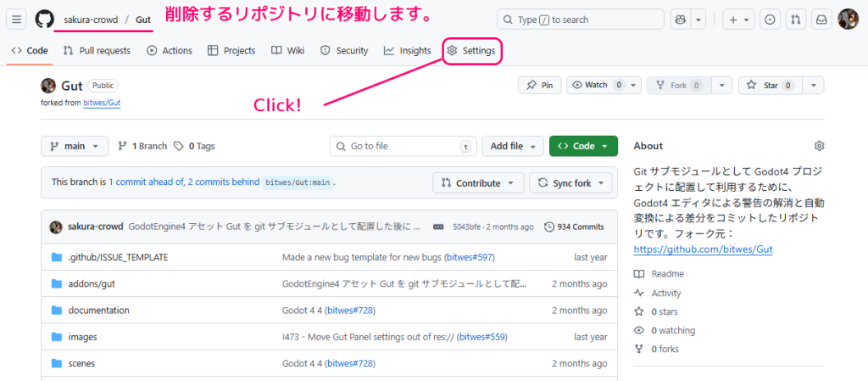
Task: Open the 1 commit ahead of link
Action: [146, 182]
